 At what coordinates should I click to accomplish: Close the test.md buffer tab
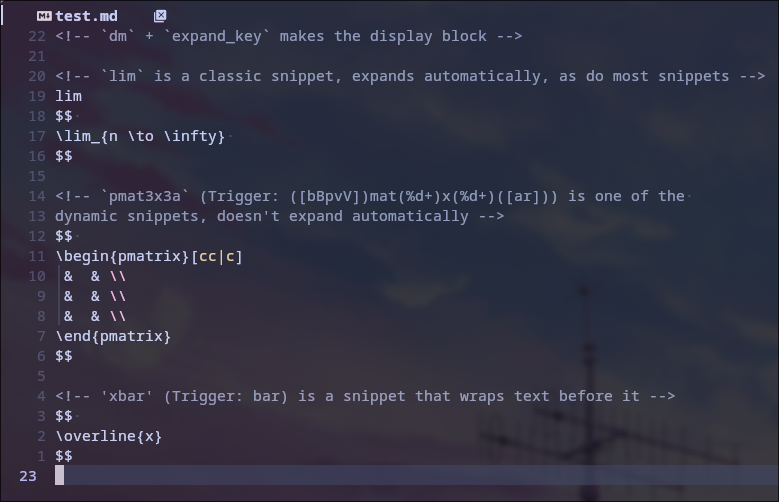point(160,16)
